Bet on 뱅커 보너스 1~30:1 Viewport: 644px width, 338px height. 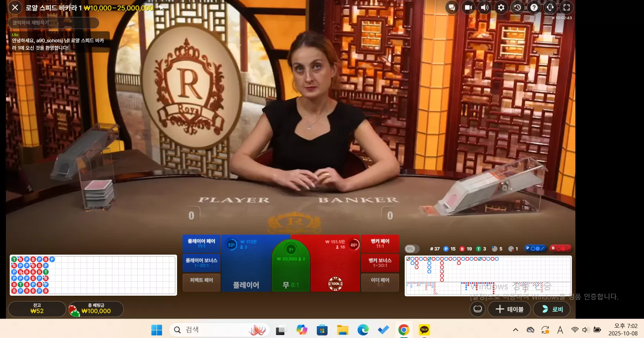[x=380, y=263]
